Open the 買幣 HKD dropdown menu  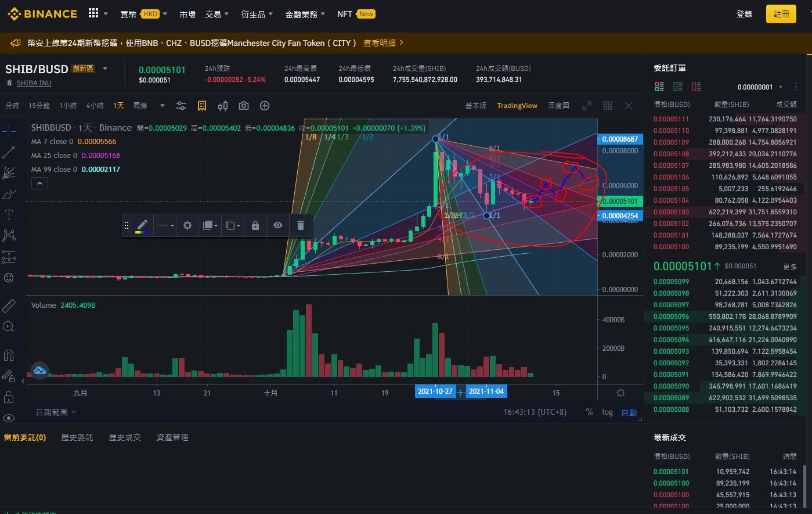143,14
